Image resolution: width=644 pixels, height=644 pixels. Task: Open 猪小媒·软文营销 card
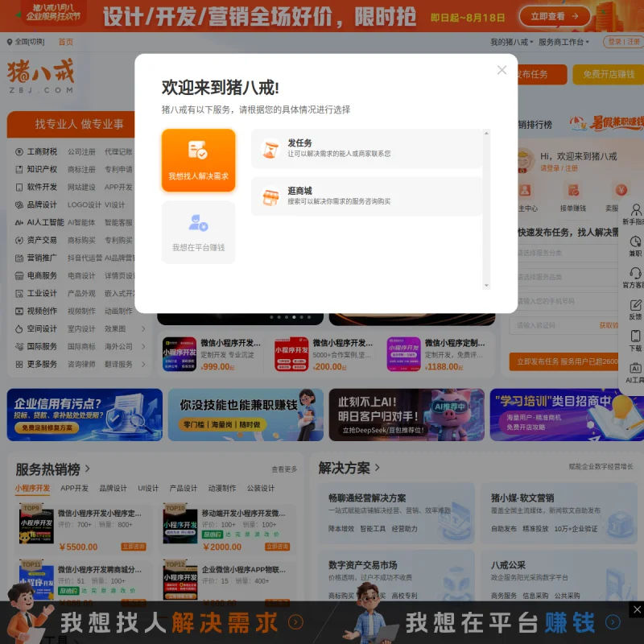[559, 513]
